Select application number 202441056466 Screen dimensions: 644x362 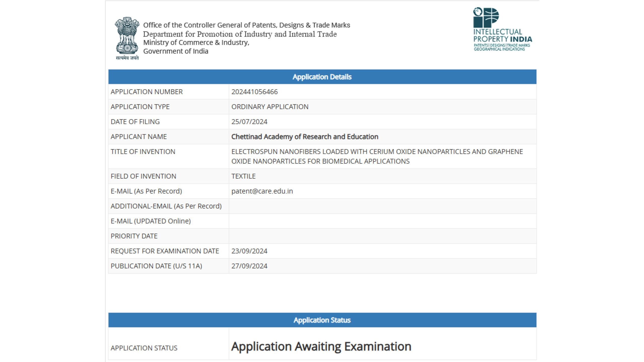point(254,92)
